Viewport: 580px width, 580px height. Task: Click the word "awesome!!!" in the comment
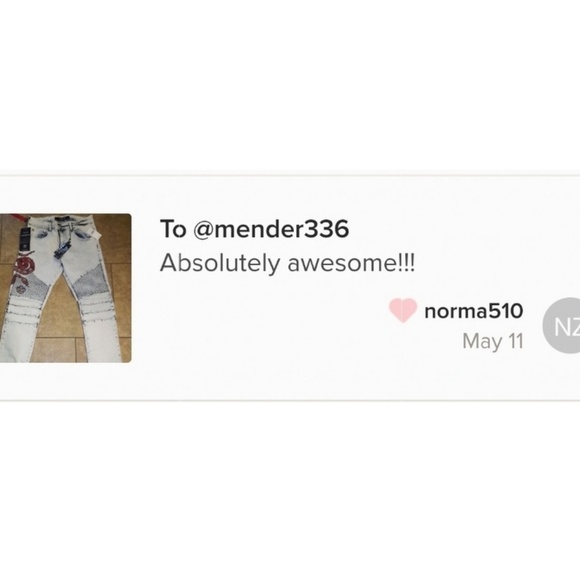tap(351, 264)
